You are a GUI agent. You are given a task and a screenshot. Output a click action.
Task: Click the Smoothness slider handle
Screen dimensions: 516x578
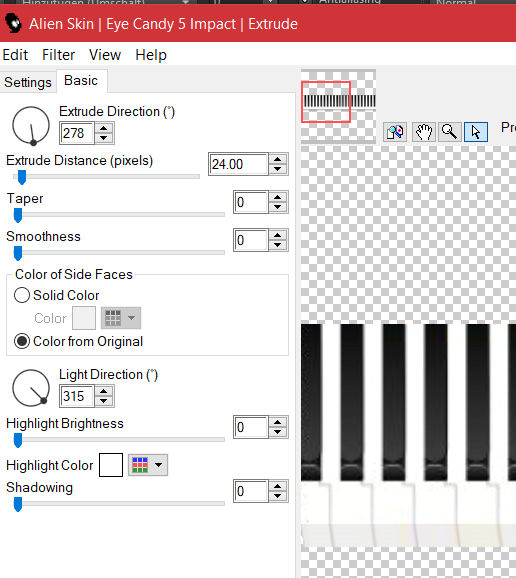click(18, 253)
